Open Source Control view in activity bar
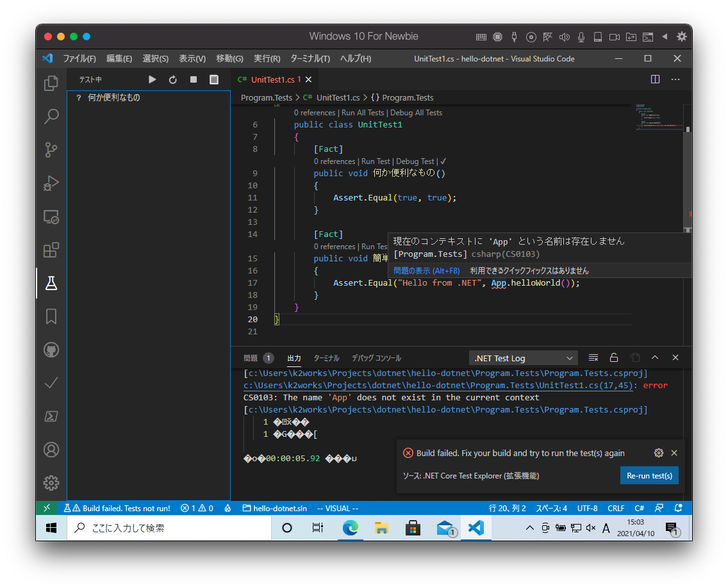This screenshot has width=728, height=588. pyautogui.click(x=51, y=150)
